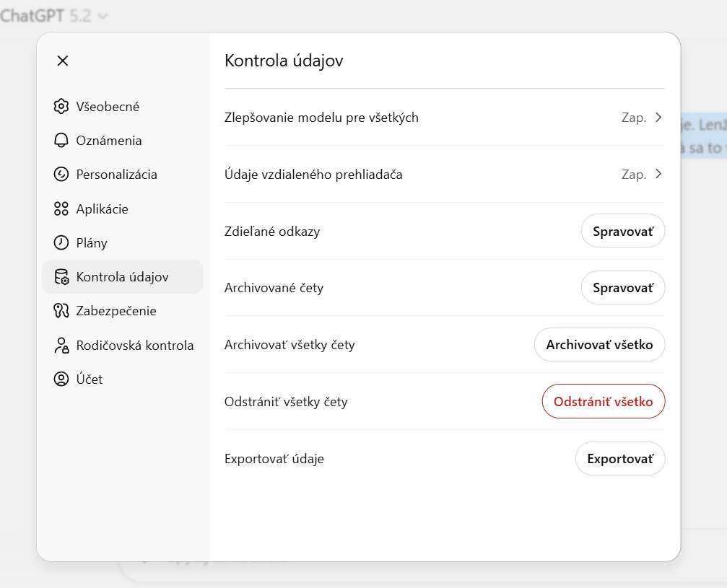The height and width of the screenshot is (588, 727).
Task: Click the gear icon beside Všeobecné
Action: coord(61,107)
